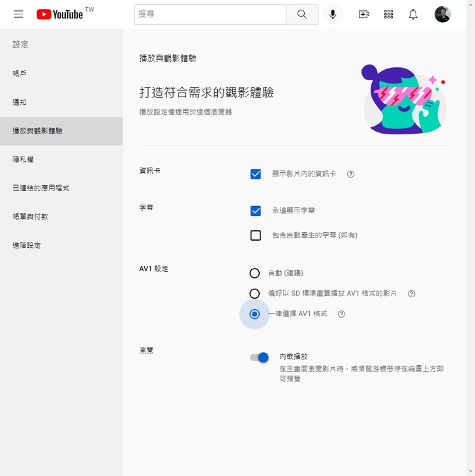
Task: Turn off the 內嵌播放 toggle
Action: [x=260, y=357]
